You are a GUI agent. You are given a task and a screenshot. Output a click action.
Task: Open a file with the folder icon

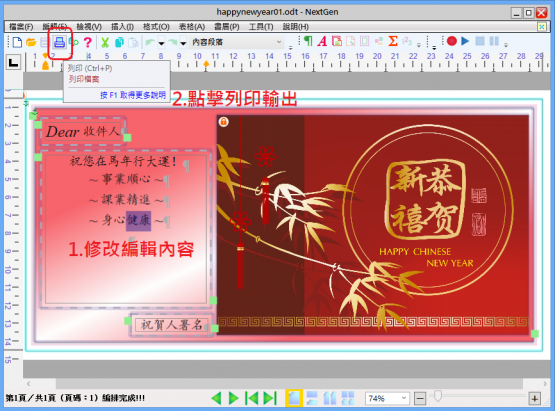click(x=31, y=42)
